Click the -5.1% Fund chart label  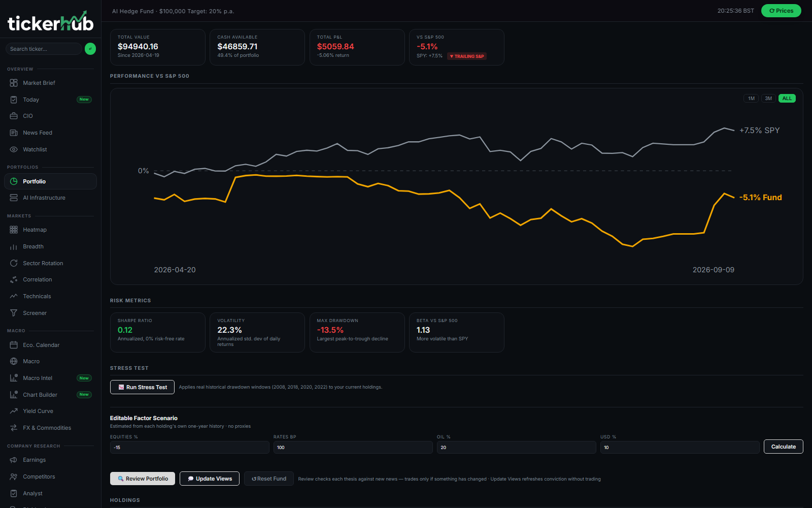(760, 198)
